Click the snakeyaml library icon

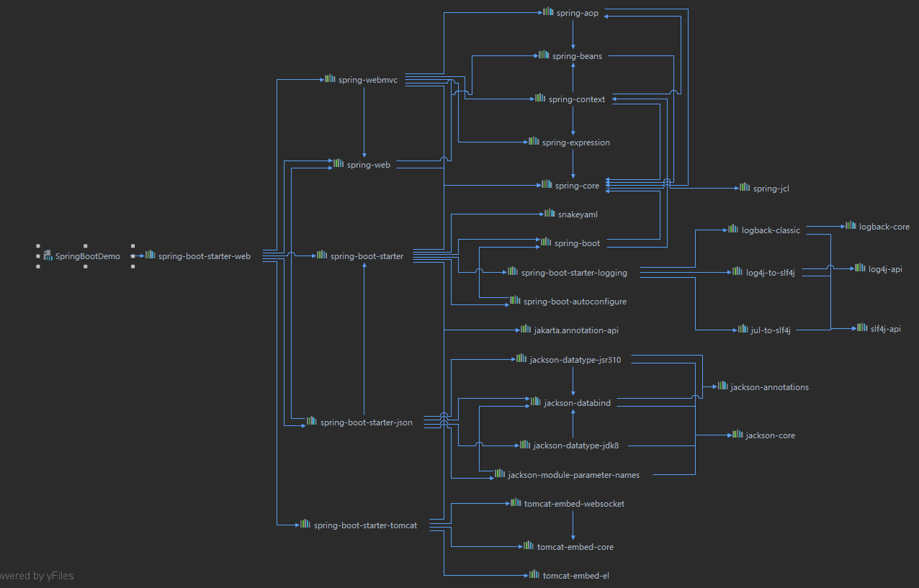(x=550, y=213)
